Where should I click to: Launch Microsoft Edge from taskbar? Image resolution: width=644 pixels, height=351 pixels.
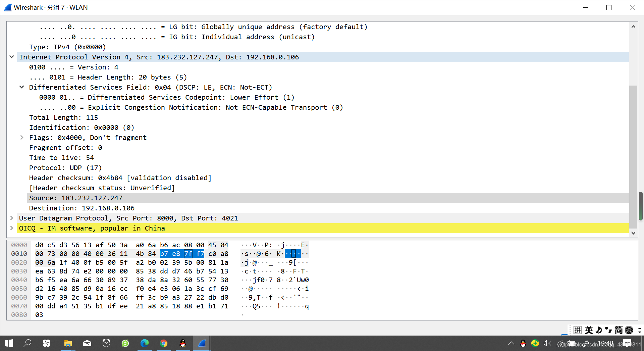[x=145, y=343]
